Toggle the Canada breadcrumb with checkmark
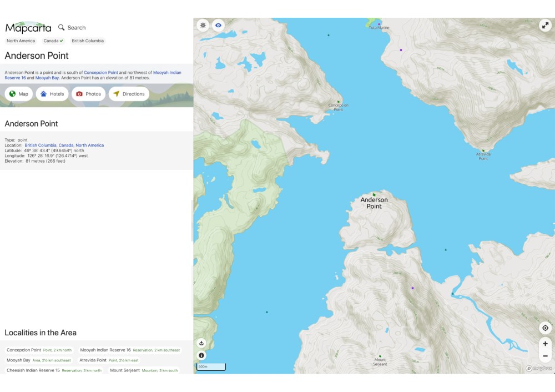The height and width of the screenshot is (392, 555). click(53, 41)
